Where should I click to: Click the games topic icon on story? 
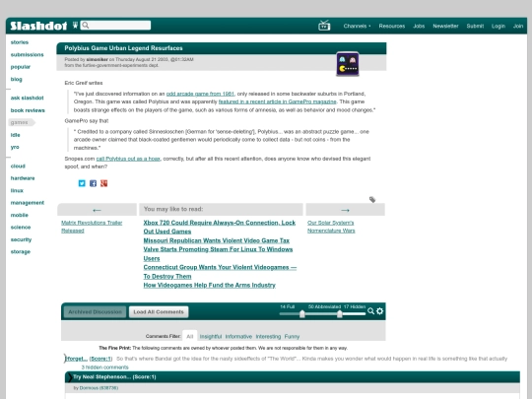pos(348,64)
